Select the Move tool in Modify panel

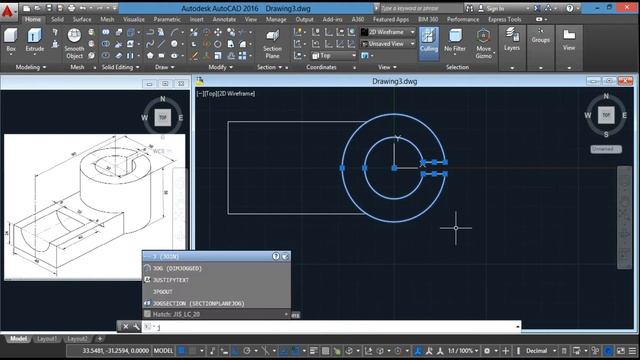218,32
